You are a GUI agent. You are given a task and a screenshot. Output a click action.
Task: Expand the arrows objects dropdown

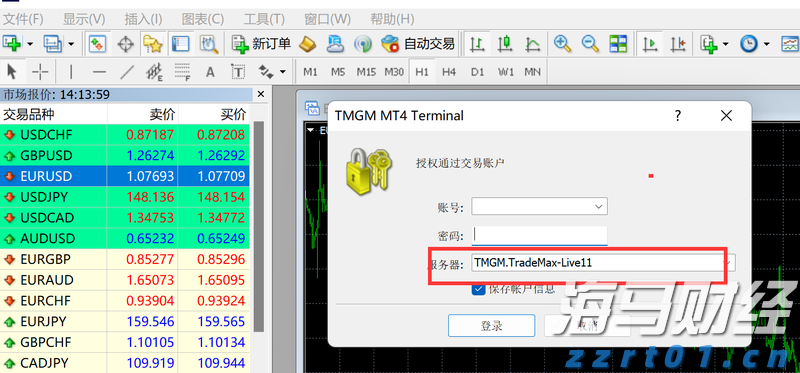[282, 72]
